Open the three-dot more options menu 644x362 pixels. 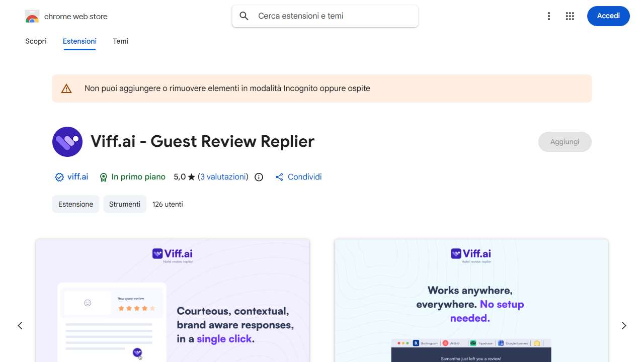549,16
